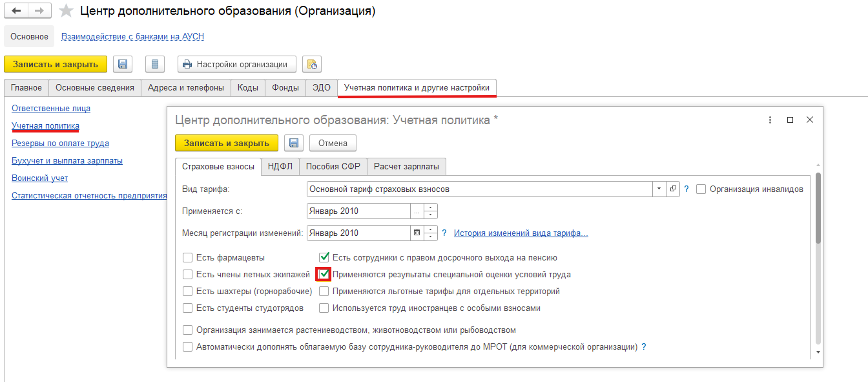Click the dialog vertical scrollbar thumb

coord(818,208)
